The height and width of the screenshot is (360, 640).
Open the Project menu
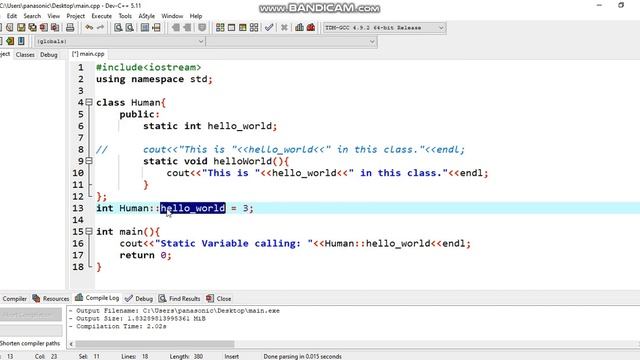click(76, 16)
